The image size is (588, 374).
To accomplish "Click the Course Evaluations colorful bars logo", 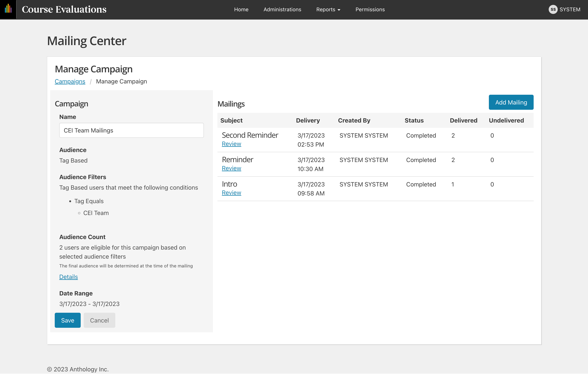I will (8, 9).
